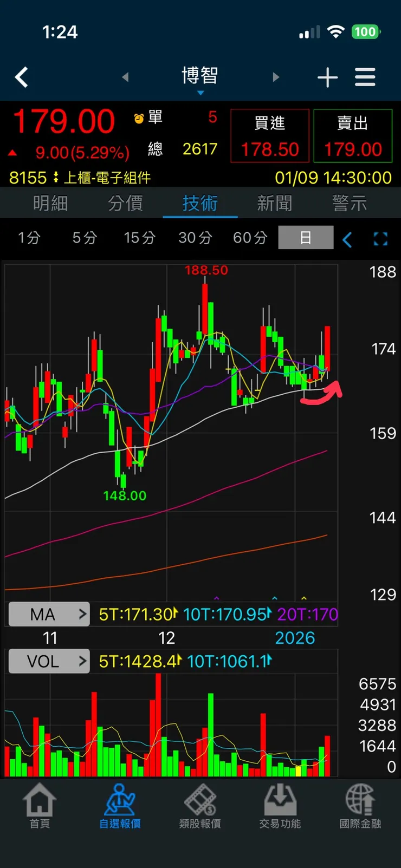Switch to next stock with right triangle
The height and width of the screenshot is (868, 401).
(276, 77)
